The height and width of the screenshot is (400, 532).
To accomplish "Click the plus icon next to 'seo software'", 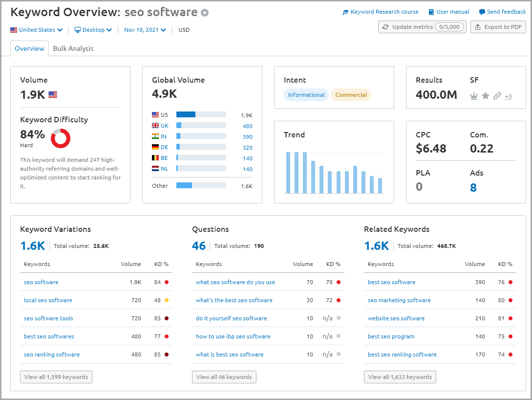I will pyautogui.click(x=204, y=12).
